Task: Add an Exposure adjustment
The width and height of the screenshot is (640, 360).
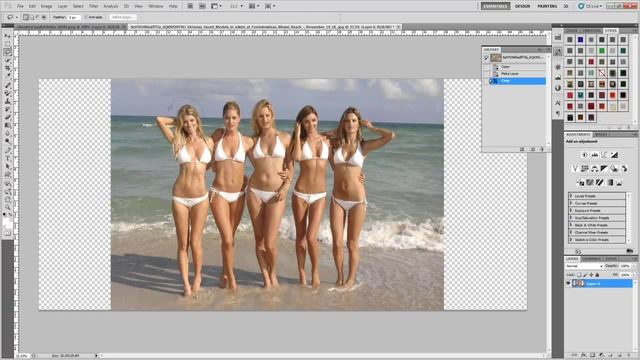Action: [x=614, y=155]
